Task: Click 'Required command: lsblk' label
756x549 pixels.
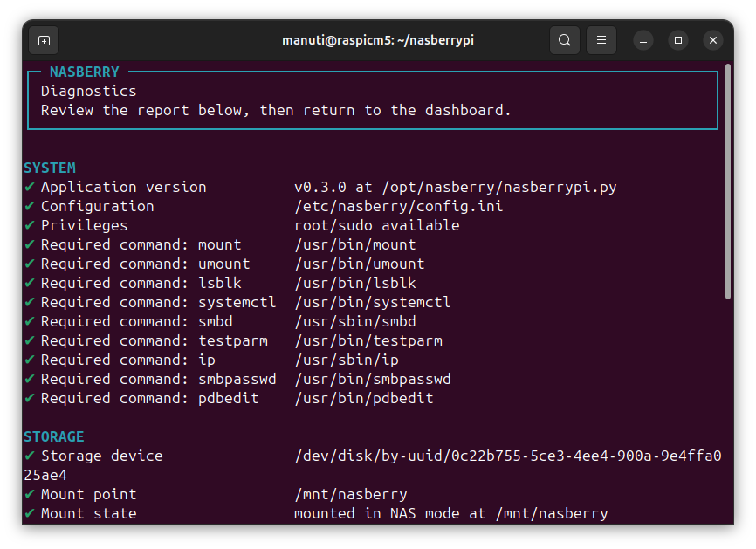Action: 141,283
